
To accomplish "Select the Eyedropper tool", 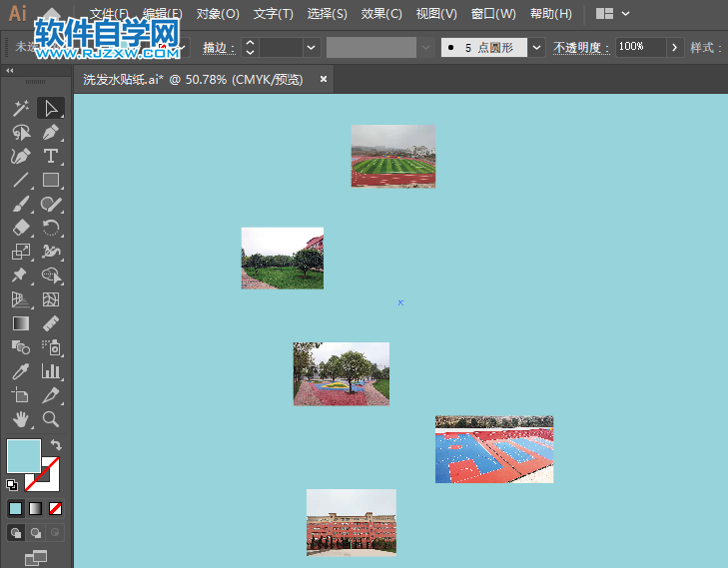I will click(x=21, y=371).
